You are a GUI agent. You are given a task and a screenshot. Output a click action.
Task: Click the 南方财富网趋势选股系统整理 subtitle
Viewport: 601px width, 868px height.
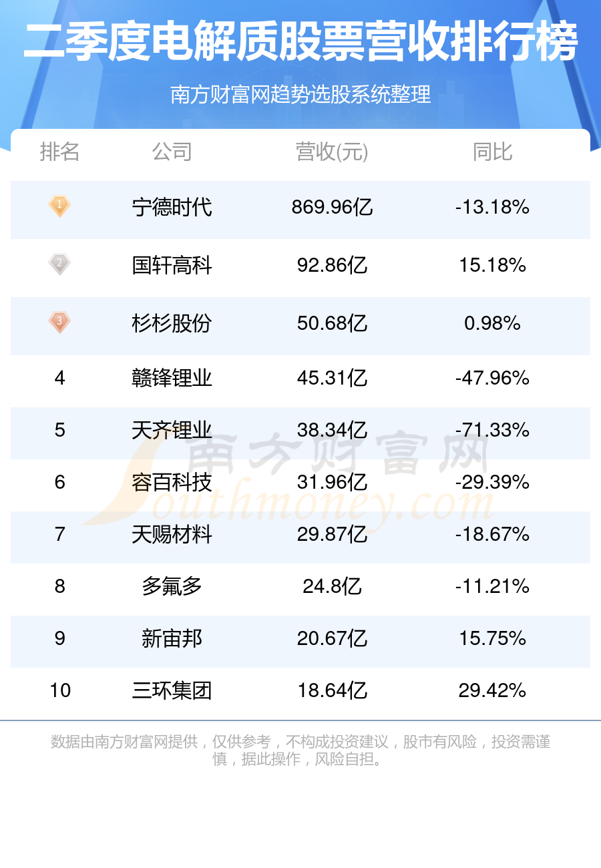300,95
